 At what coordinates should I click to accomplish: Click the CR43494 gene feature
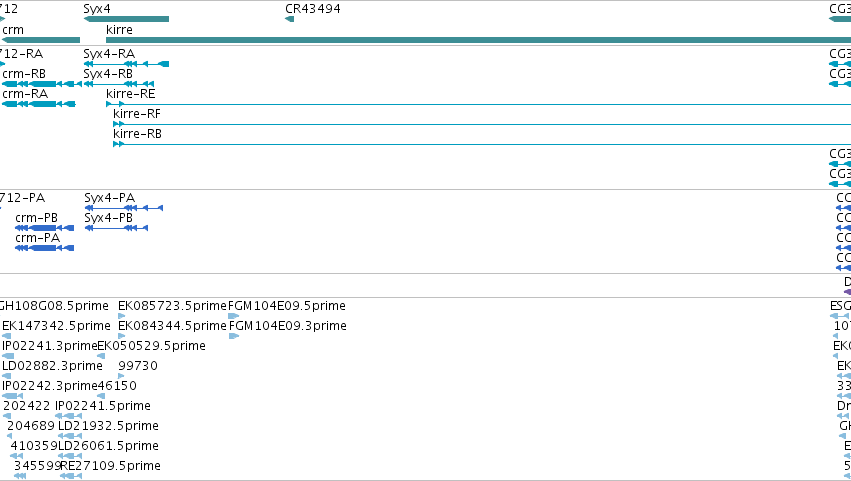click(289, 19)
